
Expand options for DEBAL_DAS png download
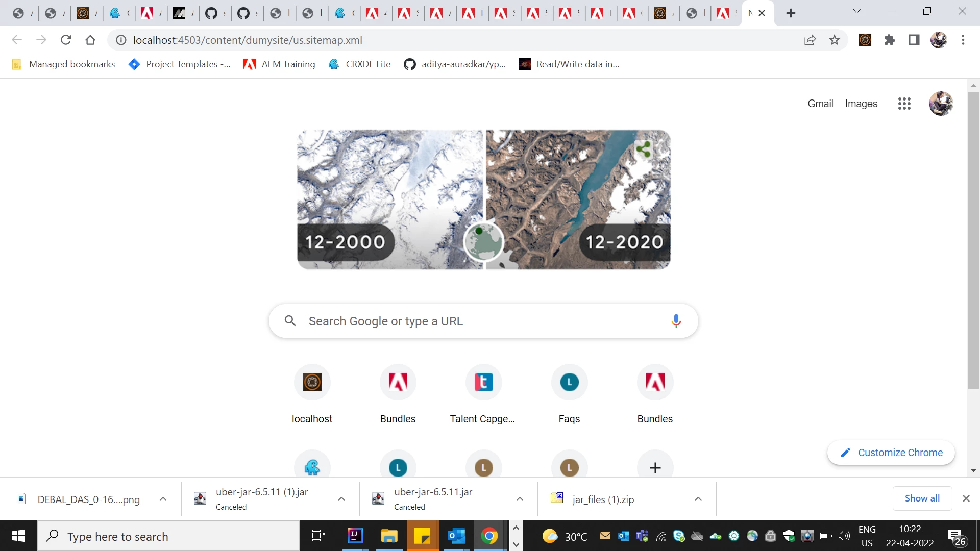[x=163, y=499]
